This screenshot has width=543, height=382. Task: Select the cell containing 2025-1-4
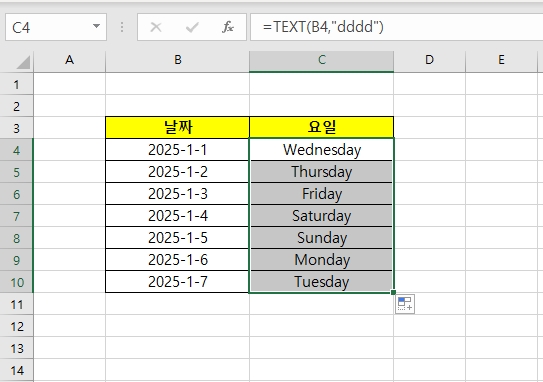(x=177, y=216)
